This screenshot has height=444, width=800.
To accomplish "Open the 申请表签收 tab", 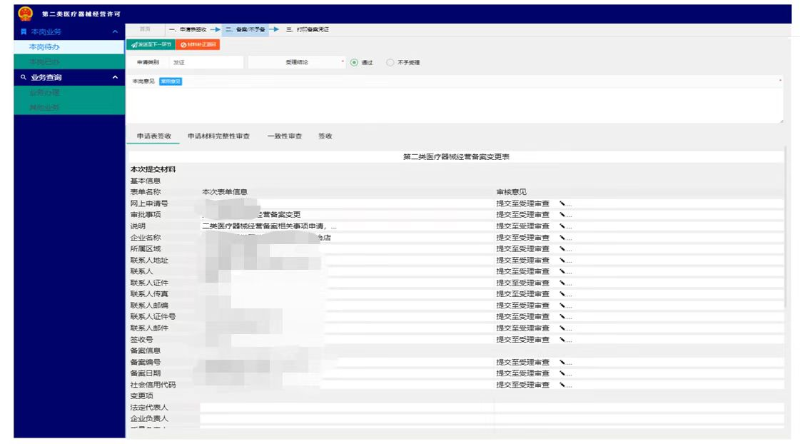I will click(154, 136).
